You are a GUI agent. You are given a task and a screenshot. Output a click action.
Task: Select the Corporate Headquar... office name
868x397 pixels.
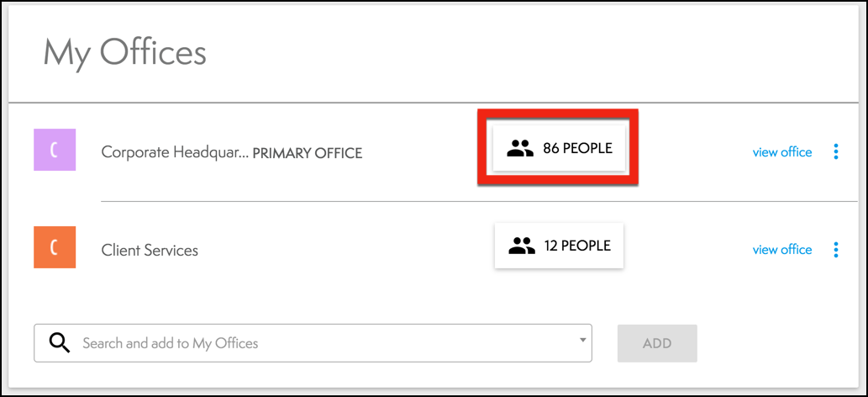(x=175, y=152)
